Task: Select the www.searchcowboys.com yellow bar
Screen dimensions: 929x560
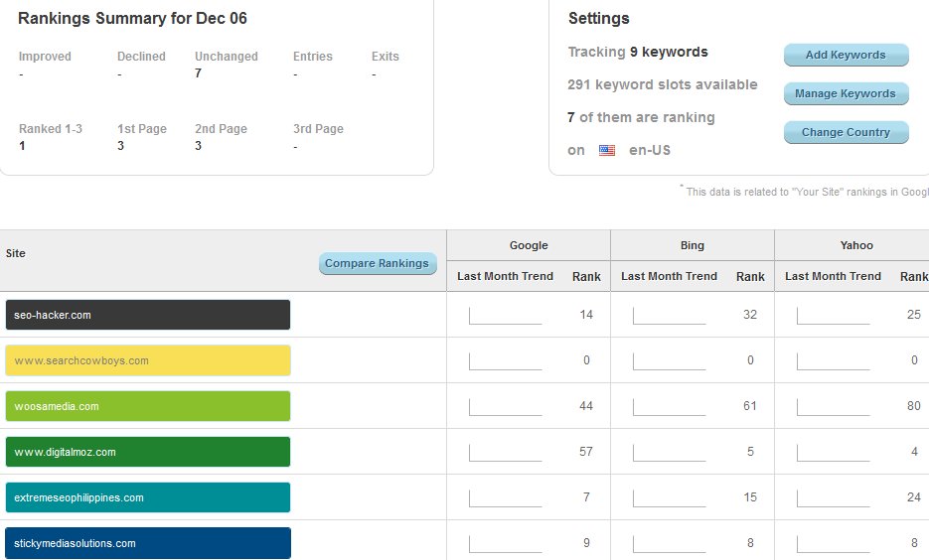Action: (x=148, y=360)
